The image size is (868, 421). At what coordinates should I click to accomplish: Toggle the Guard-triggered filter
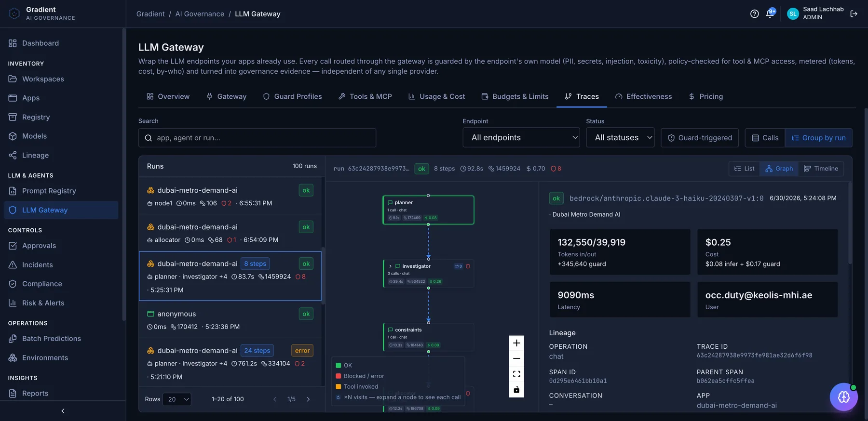point(700,138)
